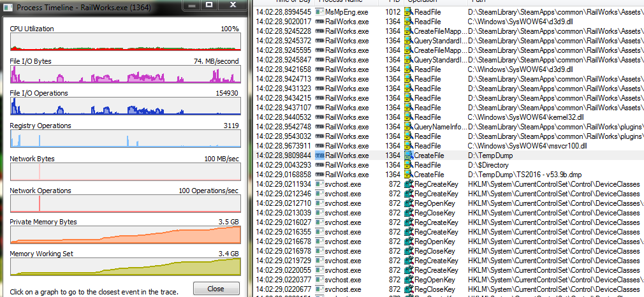
Task: Click RegCloseKey icon in row 14:02:29,0213039
Action: (408, 213)
